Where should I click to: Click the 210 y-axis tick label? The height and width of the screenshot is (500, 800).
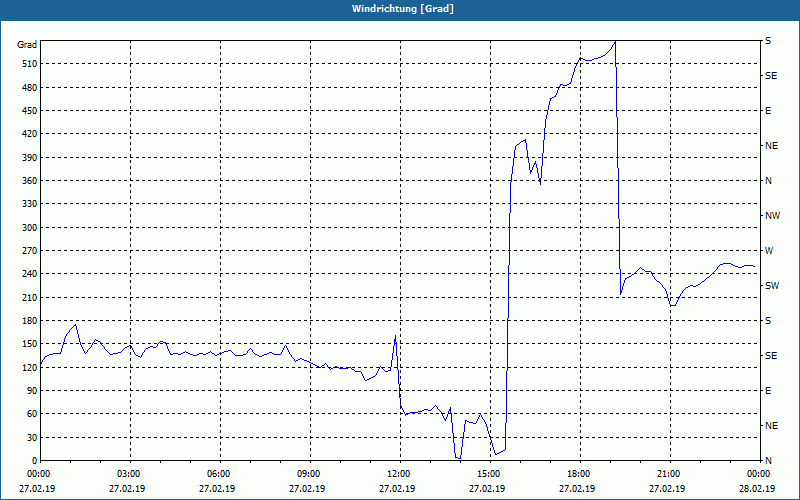coord(28,297)
